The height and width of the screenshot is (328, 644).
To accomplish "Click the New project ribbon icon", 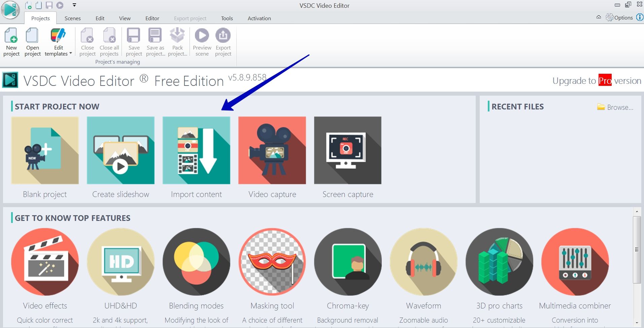I will click(x=11, y=36).
